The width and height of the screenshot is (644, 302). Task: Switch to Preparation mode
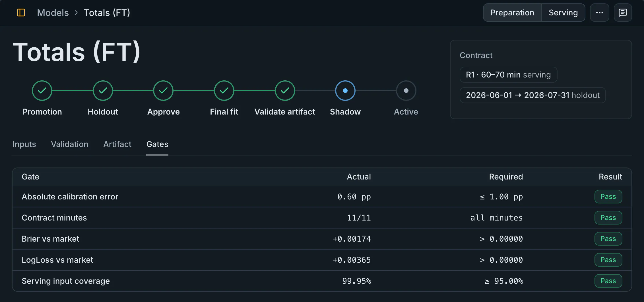(x=512, y=13)
